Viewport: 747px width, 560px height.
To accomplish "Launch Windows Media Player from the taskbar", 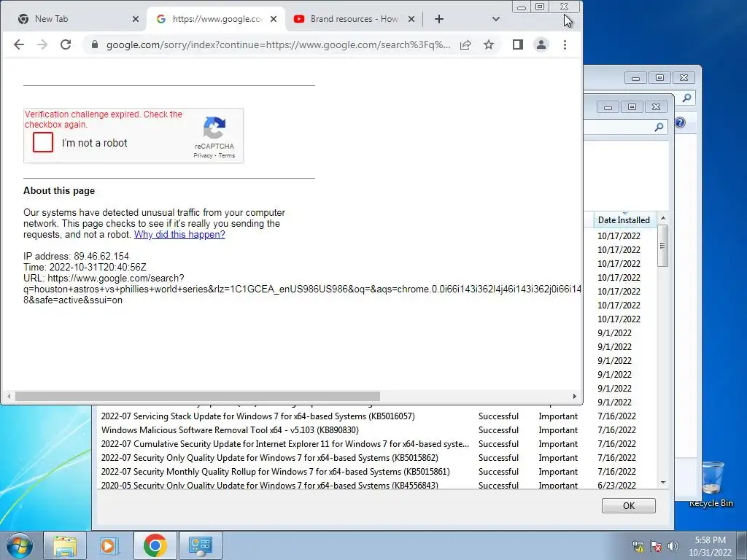I will [x=108, y=545].
